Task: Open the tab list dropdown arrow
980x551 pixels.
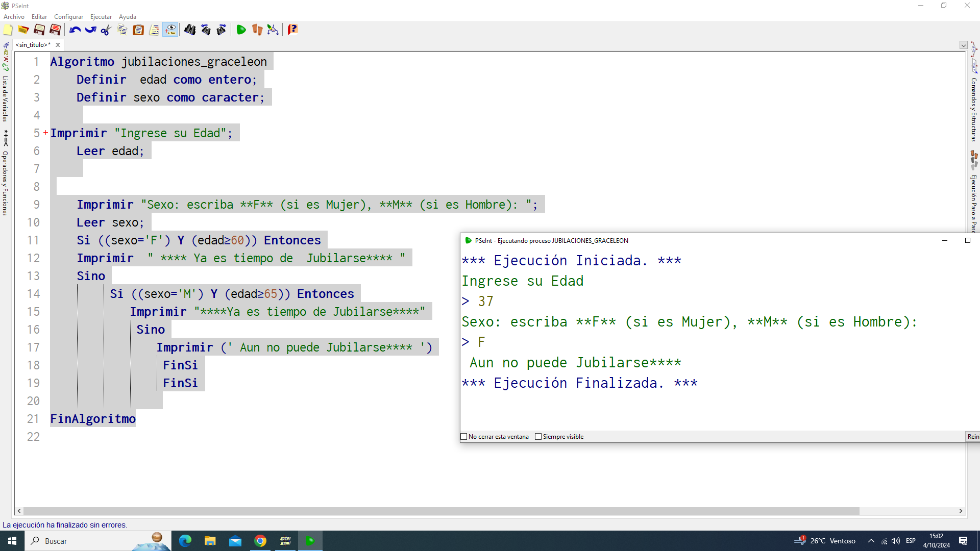Action: 963,45
